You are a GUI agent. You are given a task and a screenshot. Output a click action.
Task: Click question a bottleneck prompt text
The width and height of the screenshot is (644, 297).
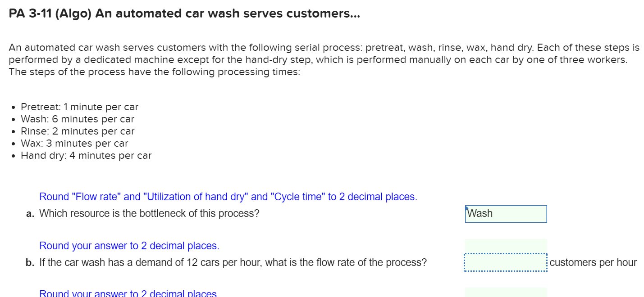(x=150, y=213)
